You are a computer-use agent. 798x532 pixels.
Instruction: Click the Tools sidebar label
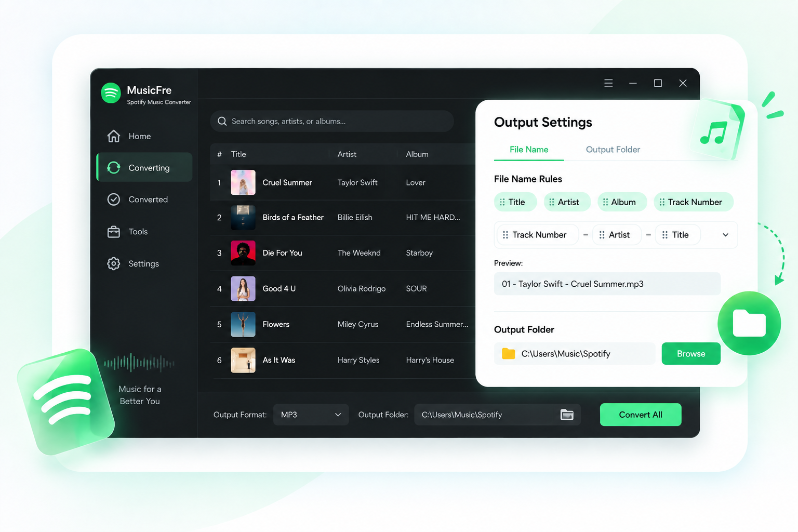(138, 232)
